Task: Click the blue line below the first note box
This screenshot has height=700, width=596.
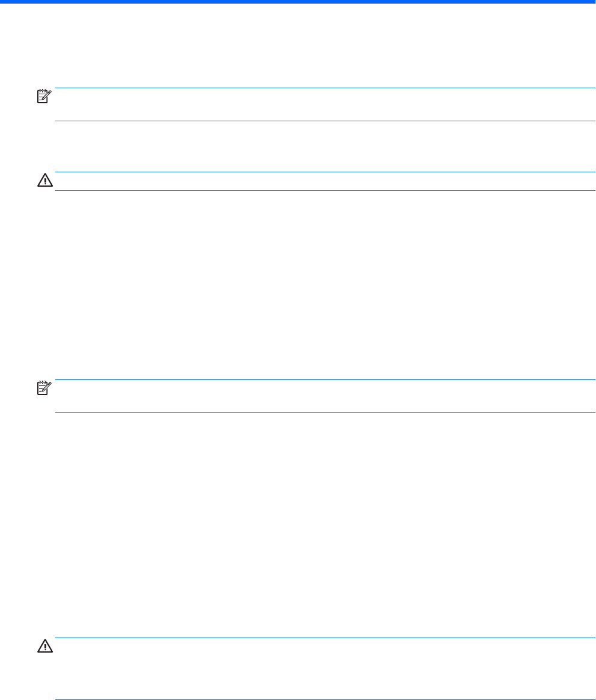Action: pos(325,121)
